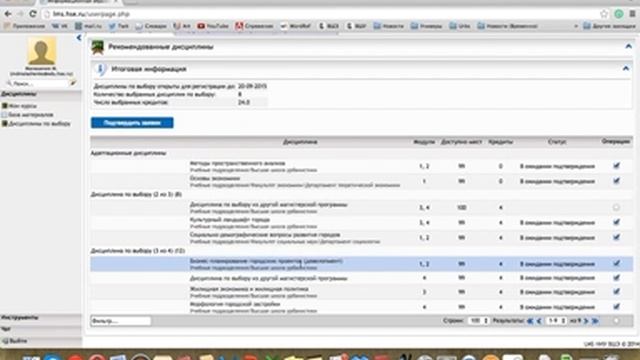Open the VK bookmark
Viewport: 640px width, 360px height.
coord(60,26)
